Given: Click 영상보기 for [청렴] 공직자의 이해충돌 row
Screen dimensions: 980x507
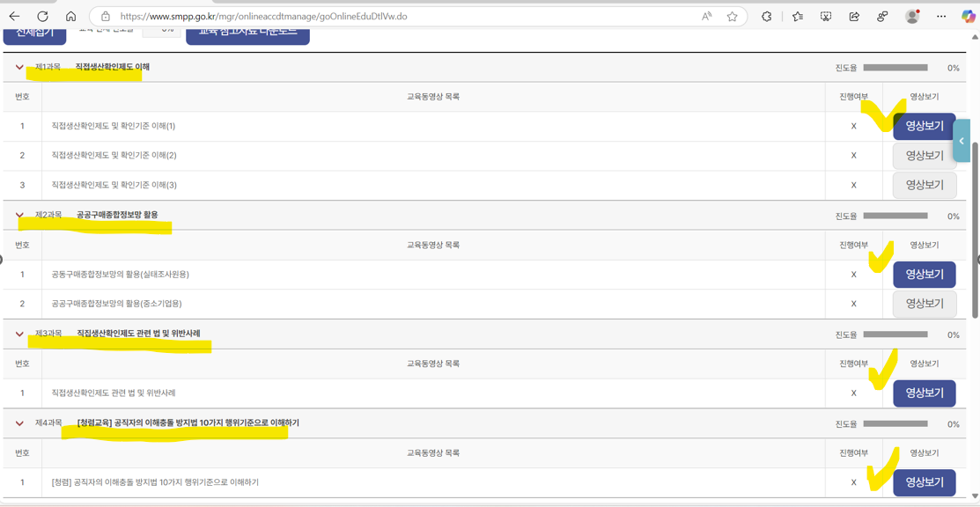Looking at the screenshot, I should point(925,482).
